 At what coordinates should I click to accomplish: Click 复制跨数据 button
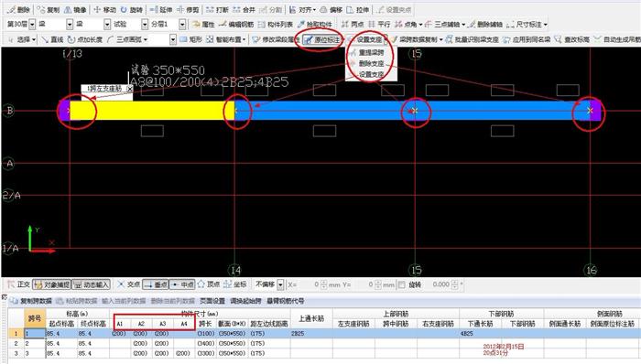(31, 301)
